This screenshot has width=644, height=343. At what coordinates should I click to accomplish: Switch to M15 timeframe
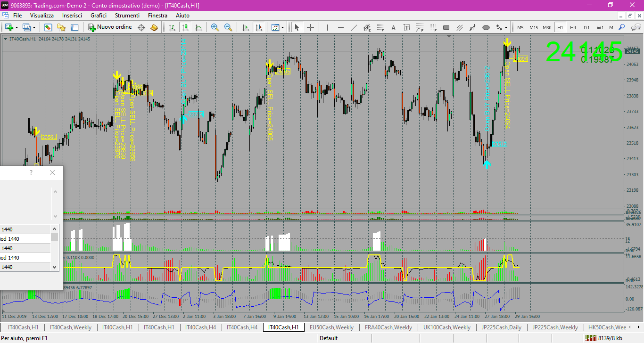(x=534, y=27)
